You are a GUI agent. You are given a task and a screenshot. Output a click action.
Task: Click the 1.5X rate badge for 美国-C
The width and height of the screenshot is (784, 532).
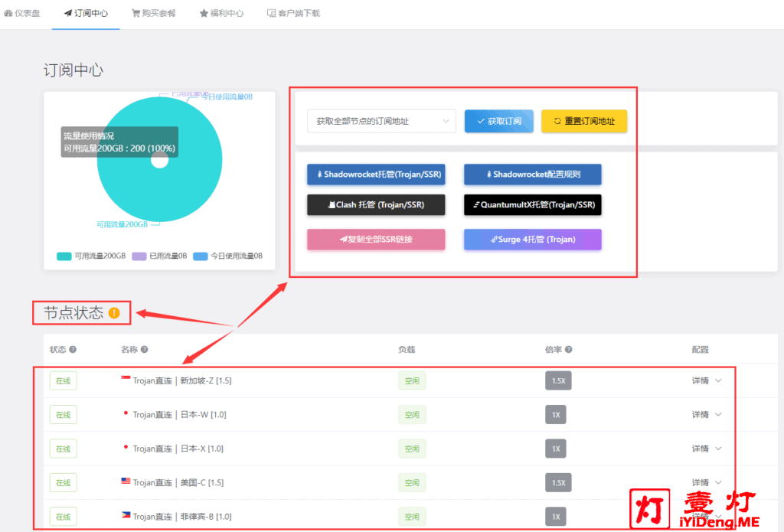pyautogui.click(x=558, y=482)
